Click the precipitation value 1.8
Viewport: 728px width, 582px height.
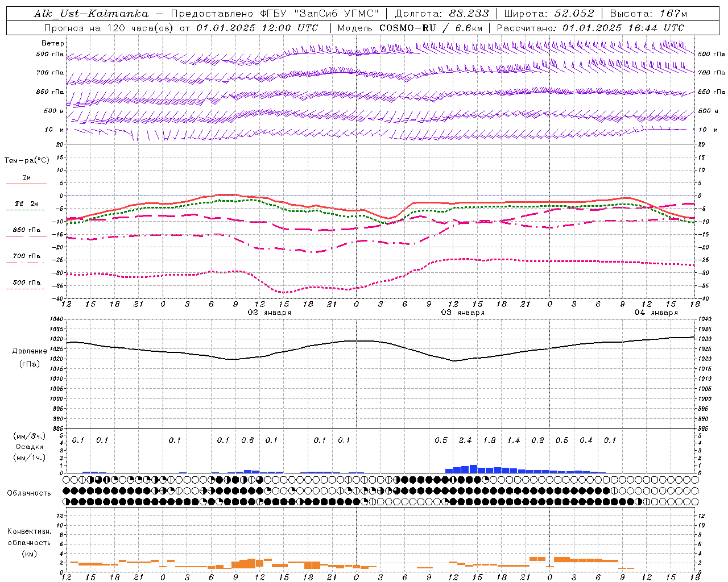pos(489,440)
